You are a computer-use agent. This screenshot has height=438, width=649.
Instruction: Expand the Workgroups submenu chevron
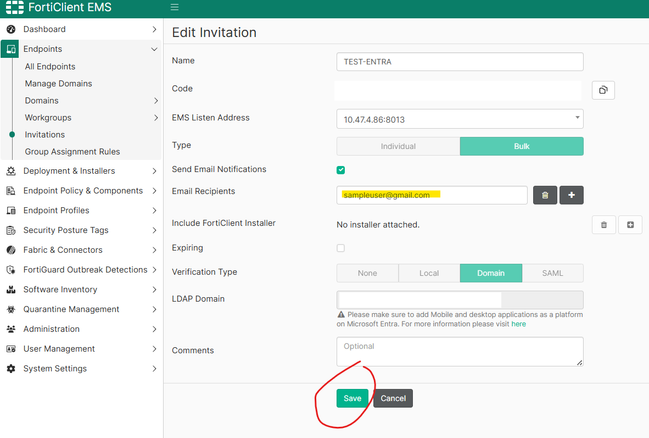coord(156,118)
